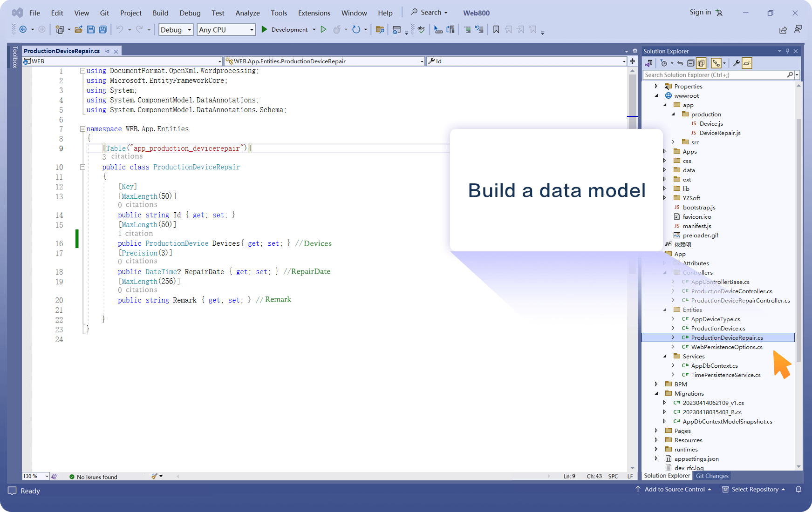This screenshot has height=512, width=812.
Task: Select appsettings.json in Solution Explorer
Action: (x=696, y=458)
